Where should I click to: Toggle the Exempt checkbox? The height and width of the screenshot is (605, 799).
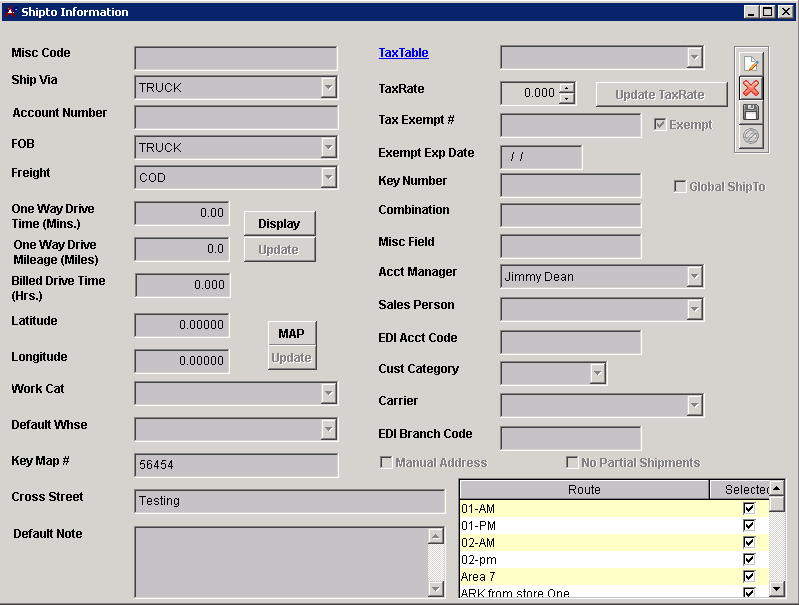tap(660, 125)
